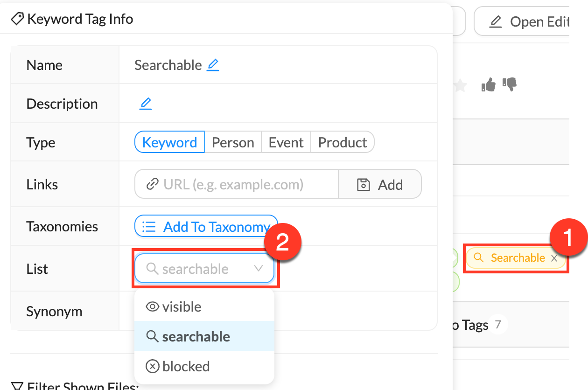Viewport: 588px width, 390px height.
Task: Click the star rating icon
Action: (x=461, y=85)
